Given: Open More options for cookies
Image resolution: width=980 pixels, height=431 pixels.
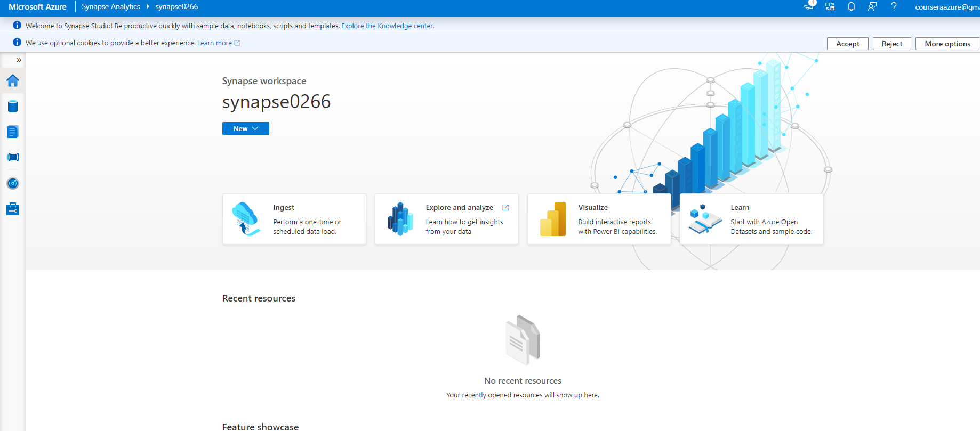Looking at the screenshot, I should pos(947,44).
